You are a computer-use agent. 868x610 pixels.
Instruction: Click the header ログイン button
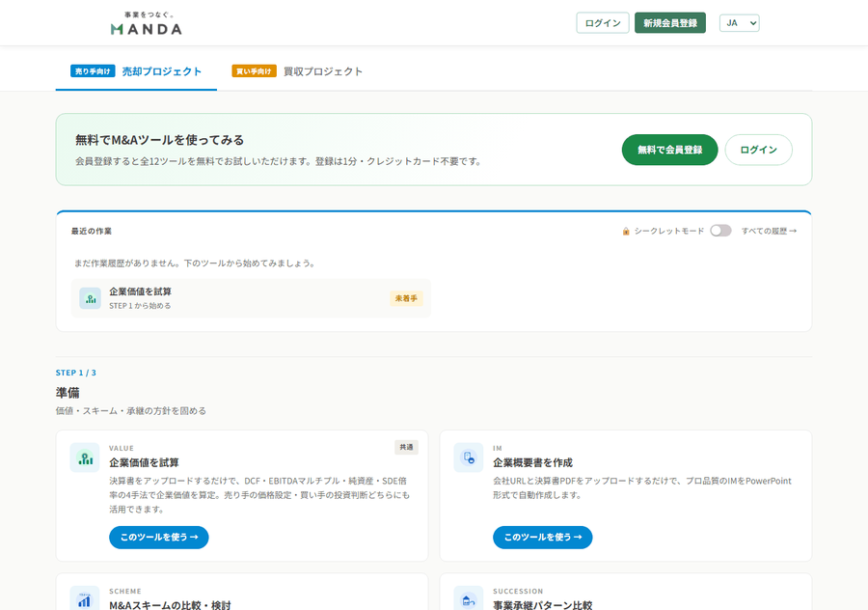[602, 23]
